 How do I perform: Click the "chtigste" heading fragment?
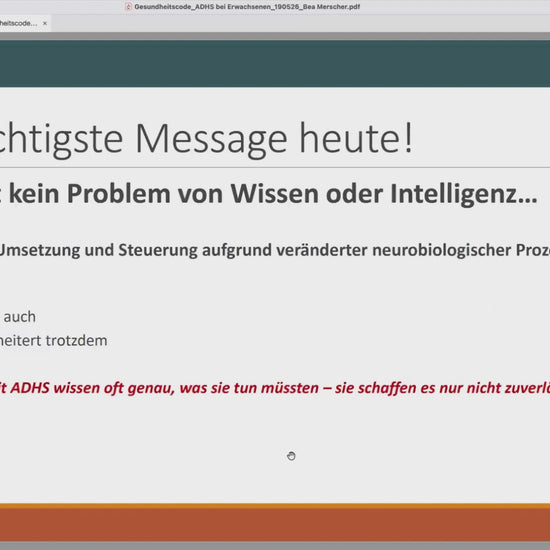[61, 139]
